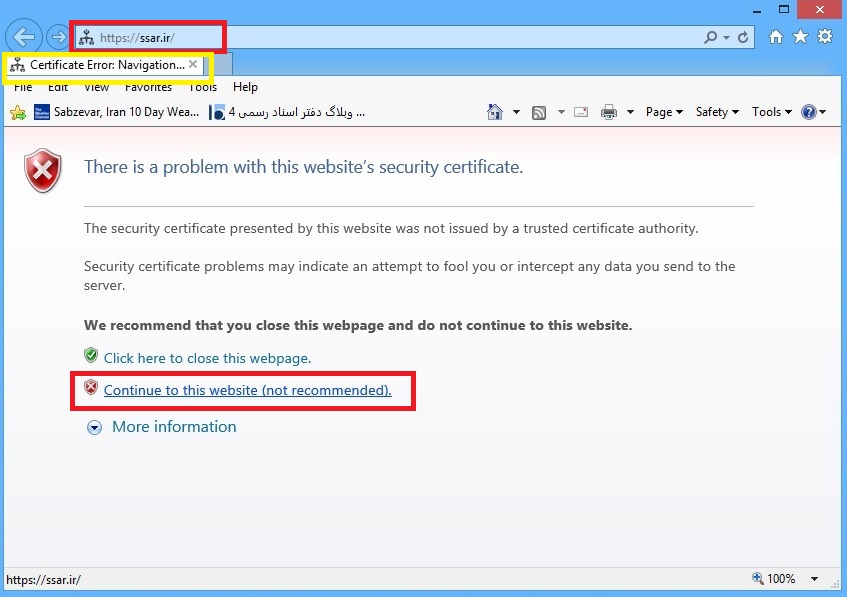The image size is (847, 597).
Task: Expand the Page dropdown in the command bar
Action: tap(664, 112)
